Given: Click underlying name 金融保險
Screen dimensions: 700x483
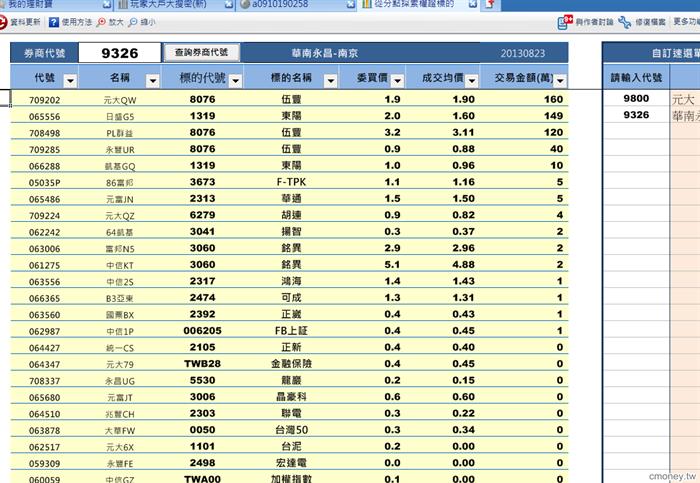Looking at the screenshot, I should pyautogui.click(x=291, y=364).
